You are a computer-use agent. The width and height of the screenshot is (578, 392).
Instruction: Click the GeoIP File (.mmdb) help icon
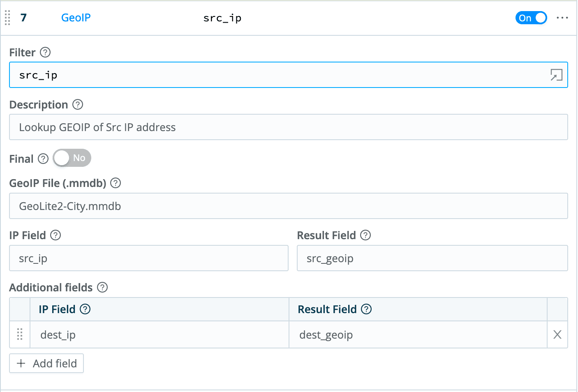[116, 183]
